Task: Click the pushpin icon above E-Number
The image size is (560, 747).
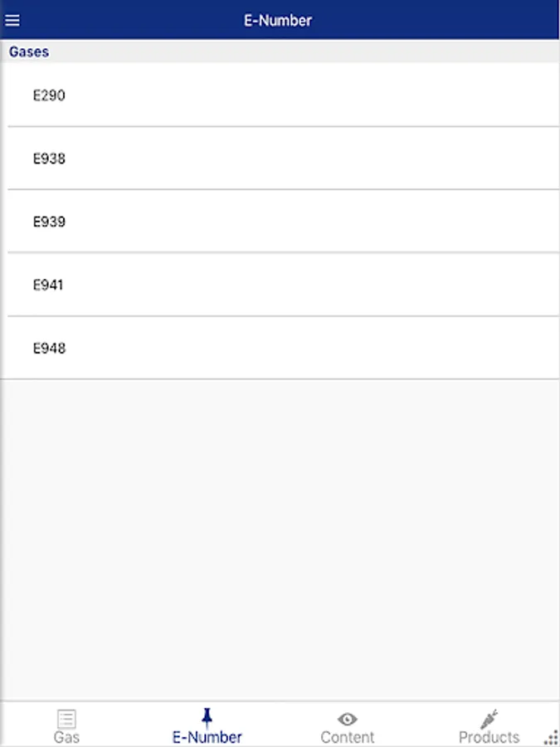Action: tap(207, 718)
